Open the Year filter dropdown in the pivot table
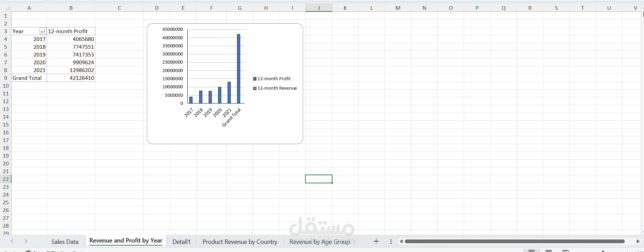This screenshot has width=644, height=252. 43,31
